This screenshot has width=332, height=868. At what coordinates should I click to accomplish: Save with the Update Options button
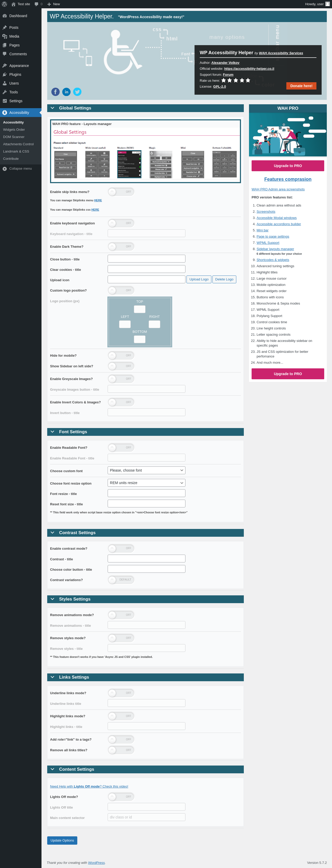point(62,840)
